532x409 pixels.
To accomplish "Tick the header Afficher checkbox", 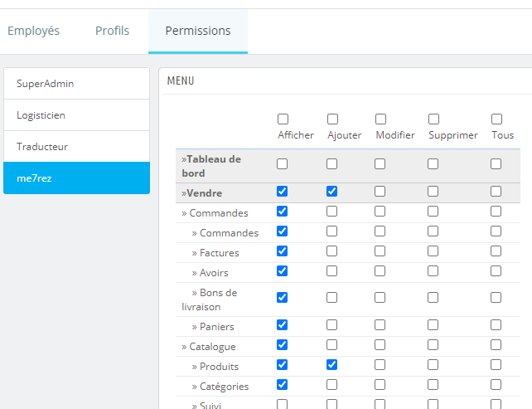I will coord(283,119).
